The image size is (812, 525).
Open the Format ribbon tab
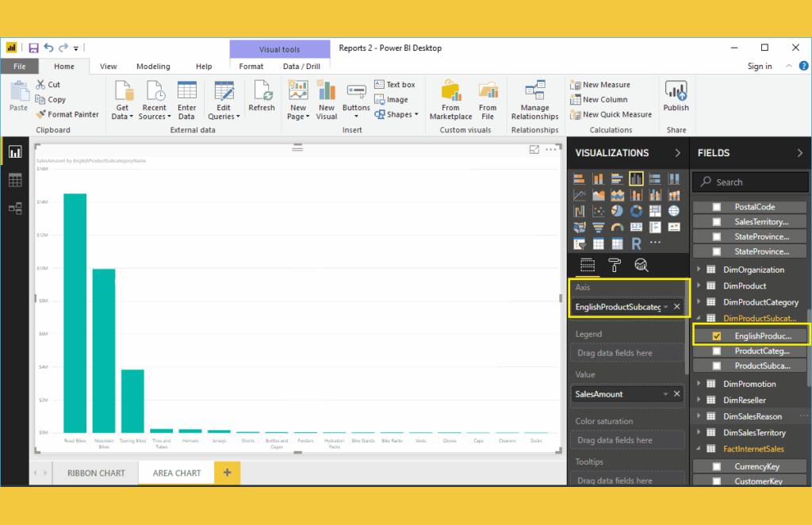coord(251,67)
